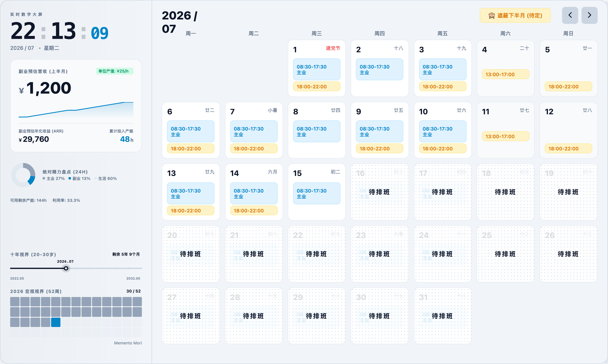Click the 待排班 cell for day 31
The width and height of the screenshot is (608, 364).
(442, 316)
